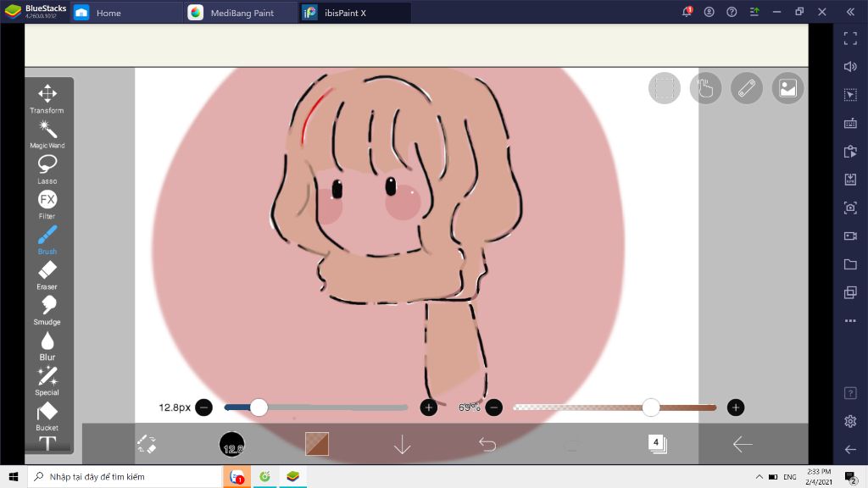Open BlueStacks settings gear
This screenshot has height=488, width=868.
pyautogui.click(x=850, y=421)
